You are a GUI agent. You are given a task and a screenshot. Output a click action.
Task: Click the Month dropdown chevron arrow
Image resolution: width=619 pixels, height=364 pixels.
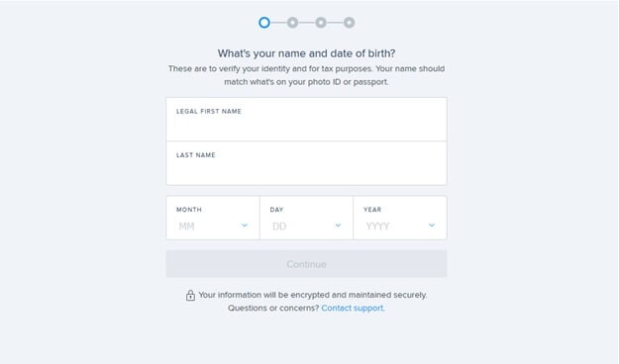[245, 226]
